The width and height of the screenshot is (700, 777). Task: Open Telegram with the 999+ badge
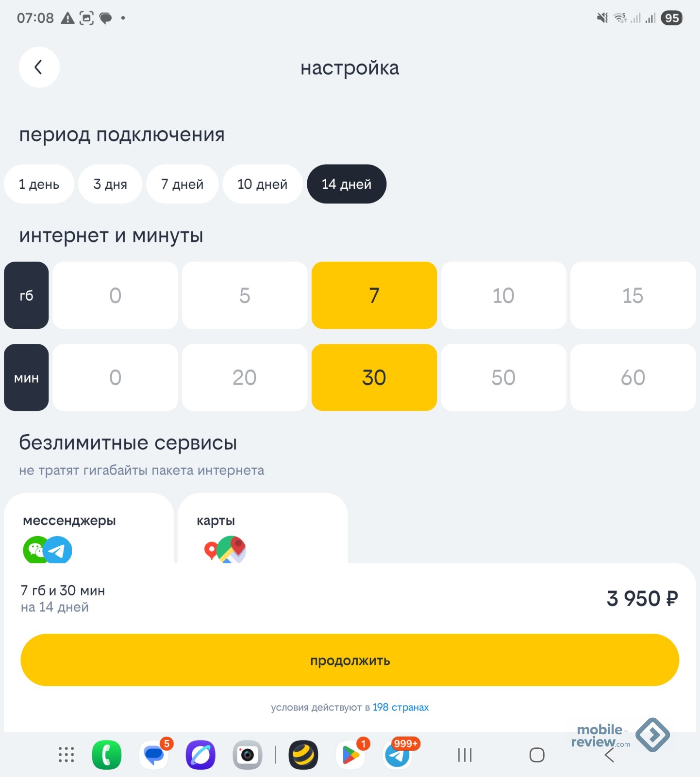click(x=398, y=755)
